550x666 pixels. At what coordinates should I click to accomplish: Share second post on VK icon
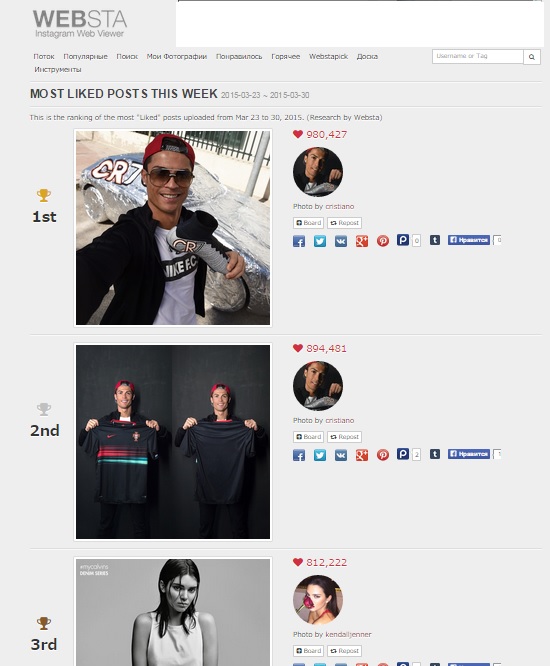tap(341, 455)
